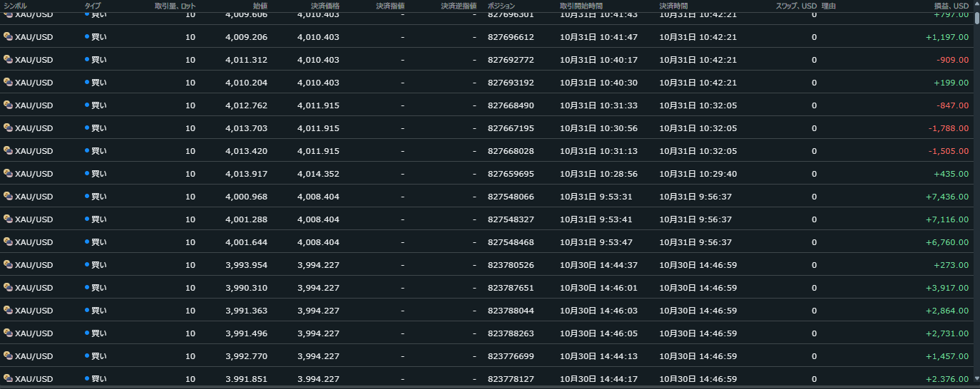Sort by the 取引開始時間 column header
Screen dimensions: 980x389
581,6
